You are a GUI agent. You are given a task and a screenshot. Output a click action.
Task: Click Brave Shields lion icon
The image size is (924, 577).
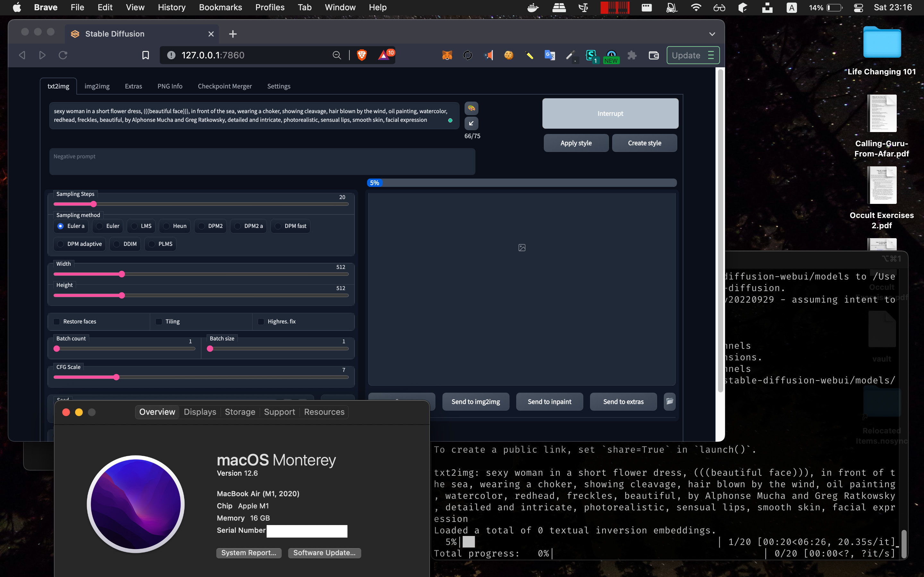362,55
